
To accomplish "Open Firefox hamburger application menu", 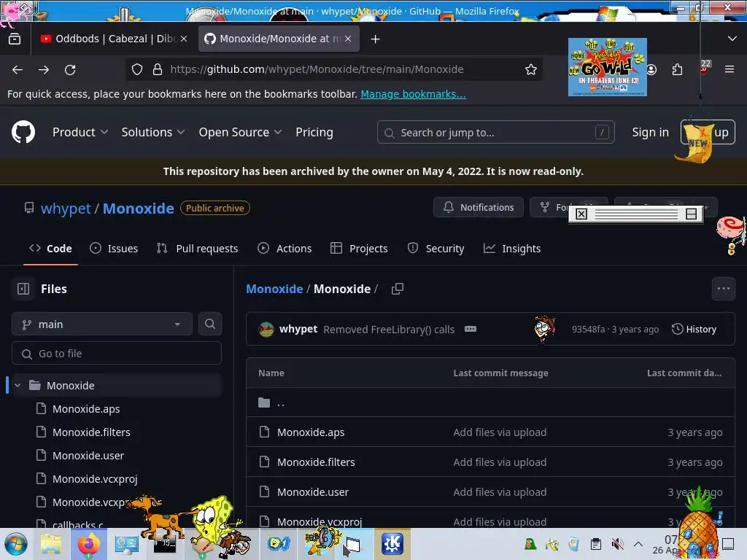I will 729,69.
